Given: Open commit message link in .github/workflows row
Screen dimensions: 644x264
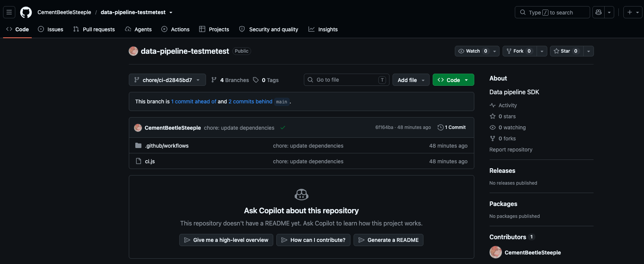Looking at the screenshot, I should (x=308, y=146).
